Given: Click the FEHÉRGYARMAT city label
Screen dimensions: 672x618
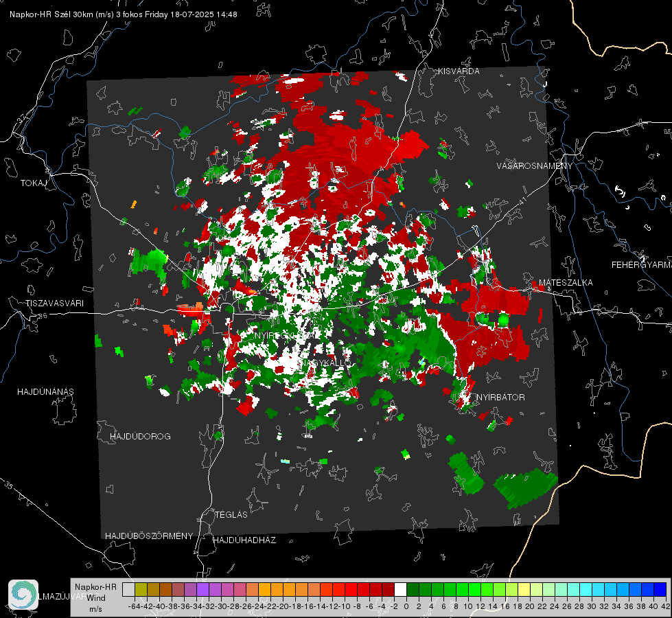Looking at the screenshot, I should [642, 265].
